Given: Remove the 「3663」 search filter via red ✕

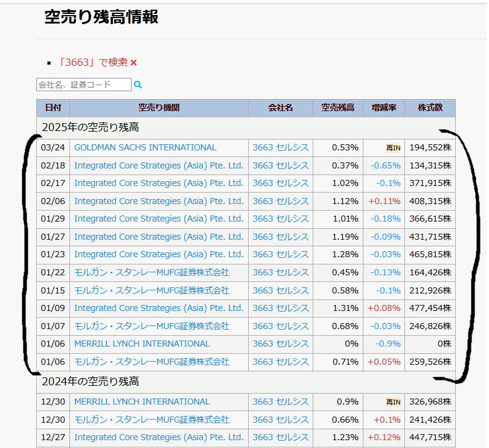Looking at the screenshot, I should click(134, 62).
